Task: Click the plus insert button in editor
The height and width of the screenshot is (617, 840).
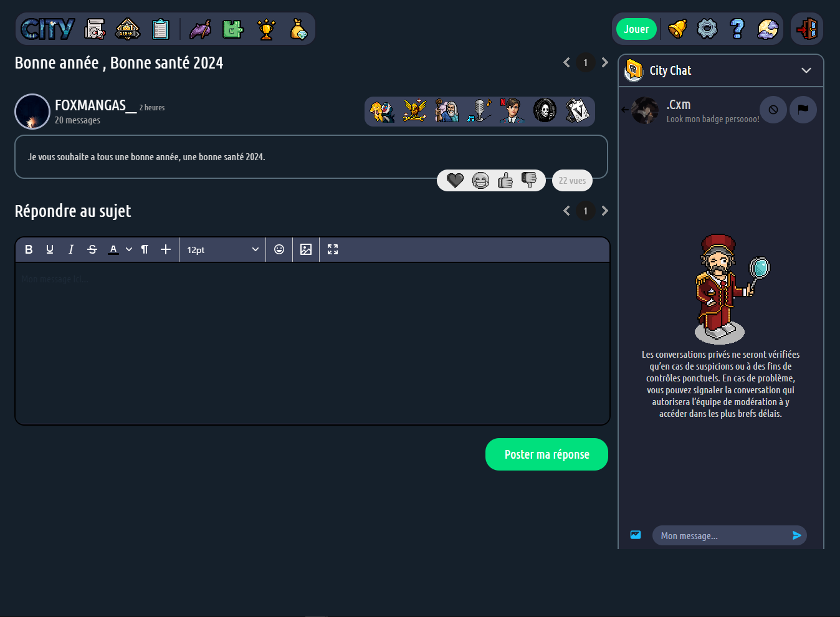Action: [166, 249]
